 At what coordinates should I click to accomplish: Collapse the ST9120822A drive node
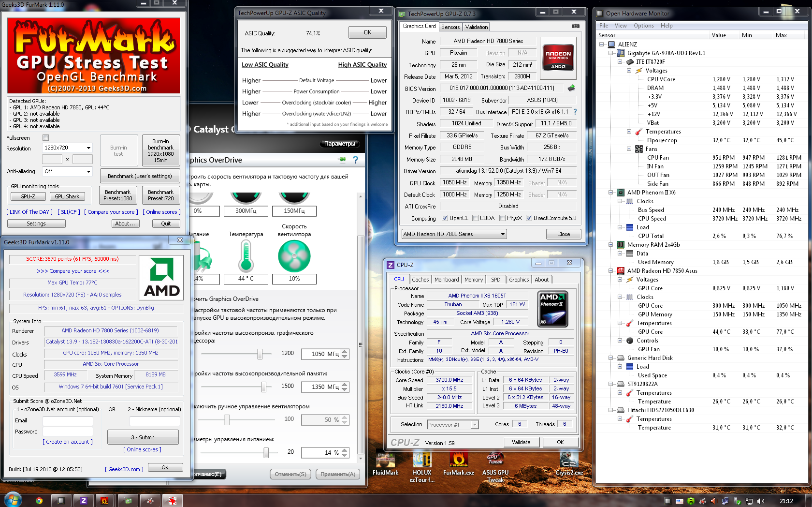(x=611, y=384)
